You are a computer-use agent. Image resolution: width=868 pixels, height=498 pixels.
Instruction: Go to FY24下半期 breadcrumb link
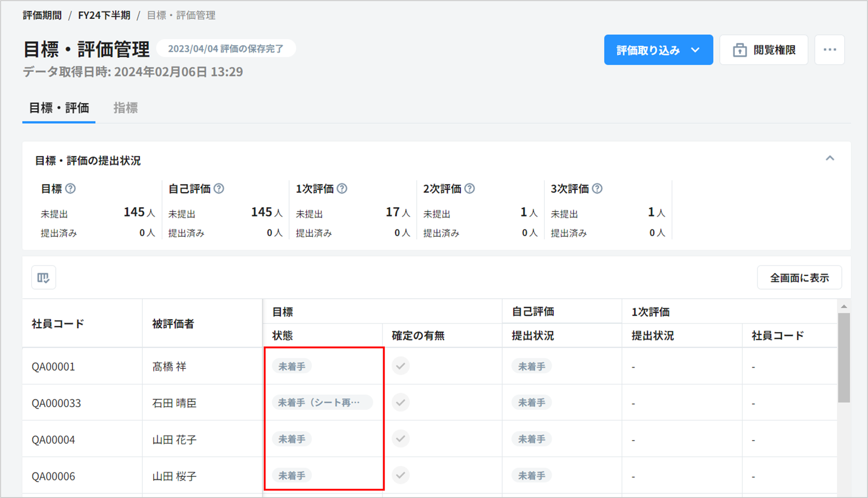[104, 15]
